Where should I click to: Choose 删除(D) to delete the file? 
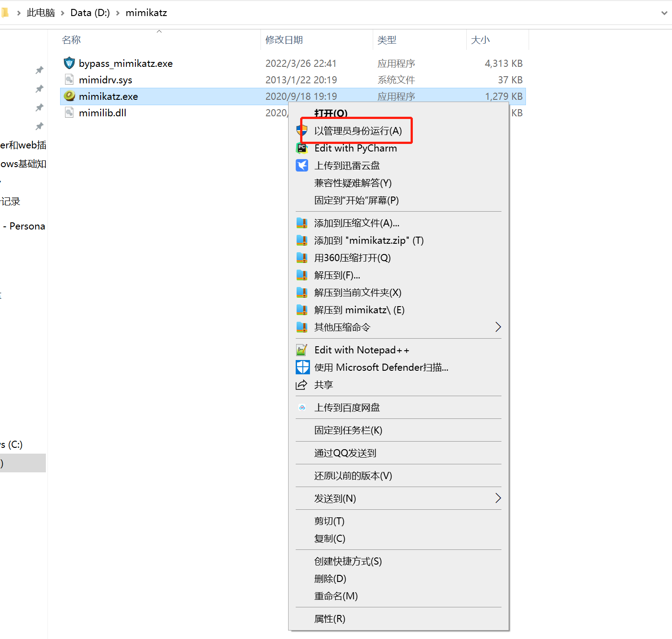(x=330, y=578)
